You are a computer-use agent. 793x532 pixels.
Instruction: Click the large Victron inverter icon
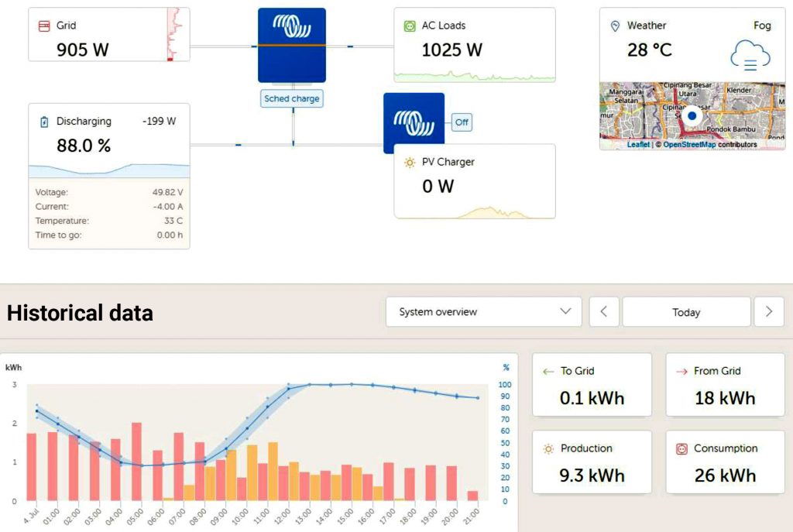click(291, 45)
